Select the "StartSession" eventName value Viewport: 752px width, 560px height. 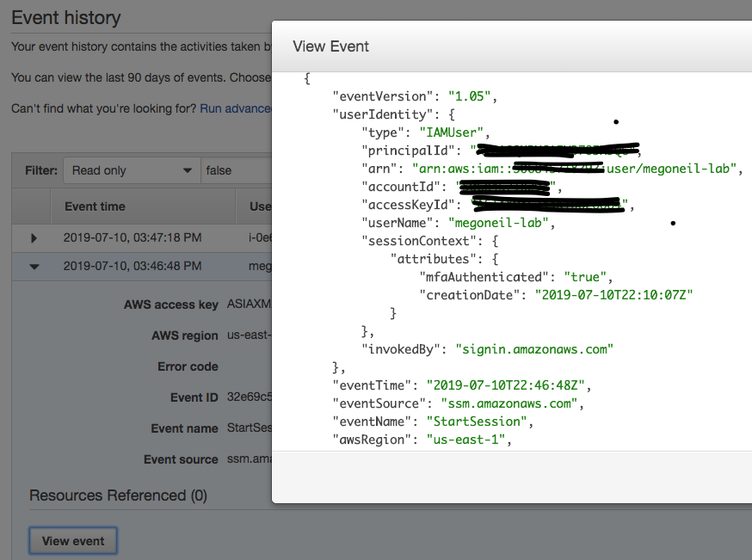(477, 422)
